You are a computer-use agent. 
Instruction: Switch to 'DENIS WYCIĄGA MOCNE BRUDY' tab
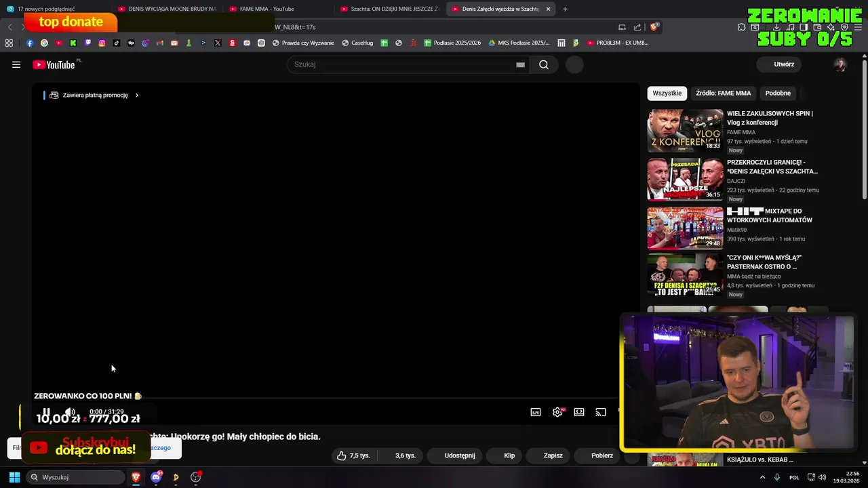[166, 9]
